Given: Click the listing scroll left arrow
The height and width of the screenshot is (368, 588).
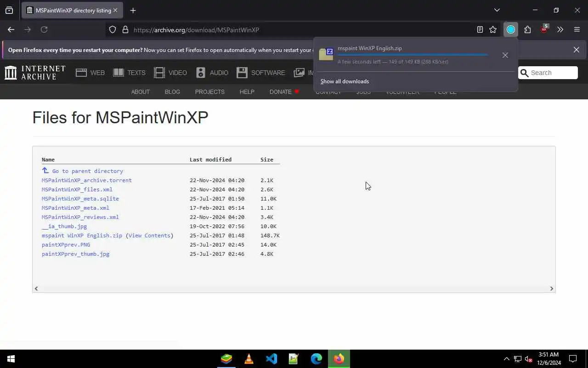Looking at the screenshot, I should click(36, 288).
